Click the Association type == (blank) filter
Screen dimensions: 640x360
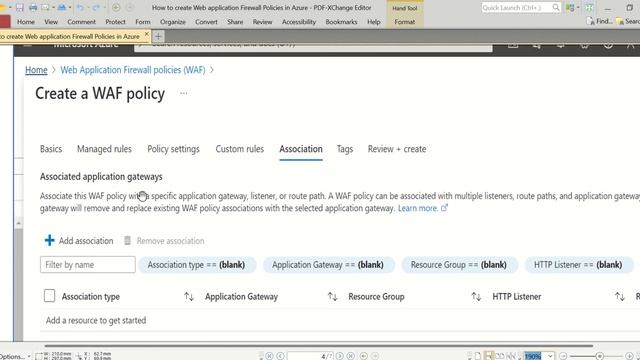coord(197,264)
